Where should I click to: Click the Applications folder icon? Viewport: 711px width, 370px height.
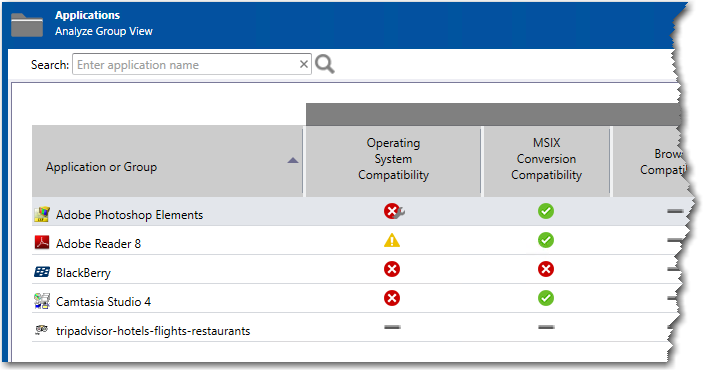(27, 24)
